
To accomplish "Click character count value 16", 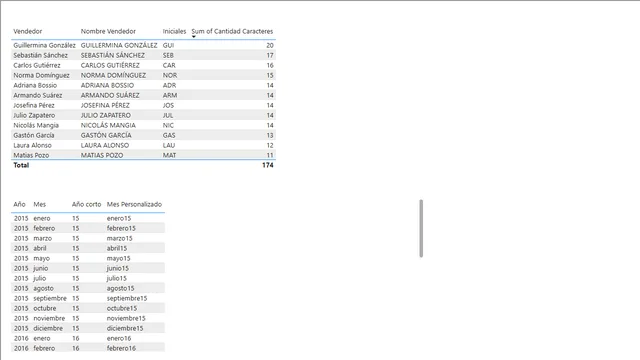I will (270, 65).
